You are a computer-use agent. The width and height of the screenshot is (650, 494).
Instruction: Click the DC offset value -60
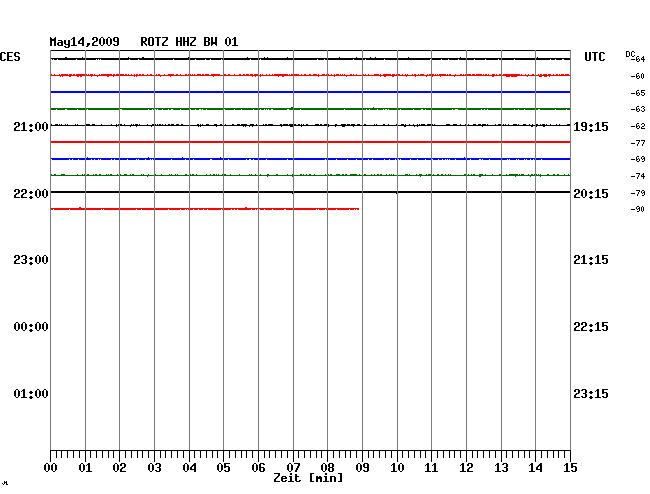coord(638,76)
